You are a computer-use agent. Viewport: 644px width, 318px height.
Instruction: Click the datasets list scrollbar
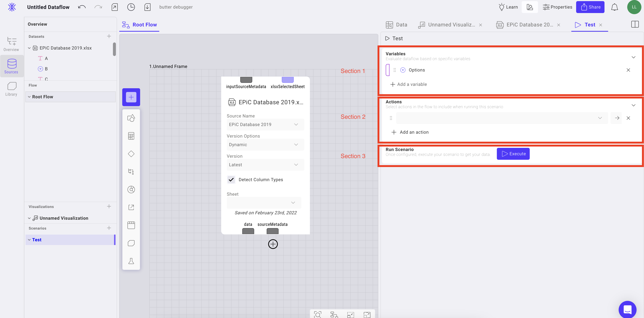coord(114,49)
